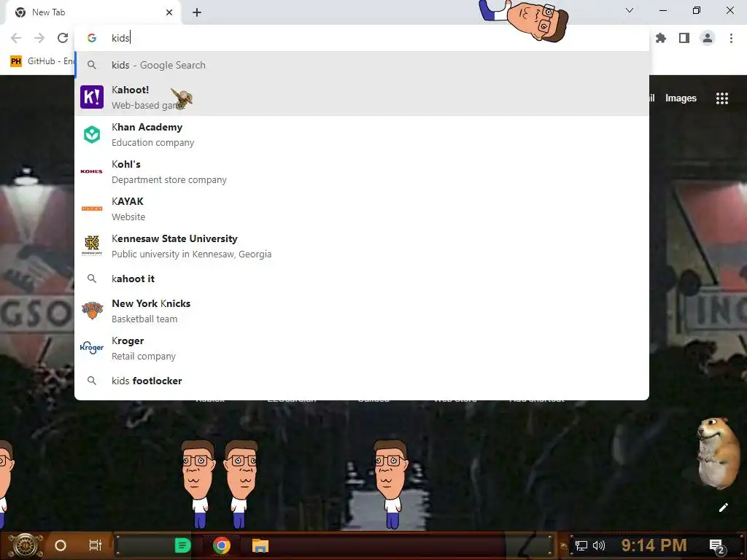
Task: Click the Chrome icon in the taskbar
Action: tap(222, 545)
